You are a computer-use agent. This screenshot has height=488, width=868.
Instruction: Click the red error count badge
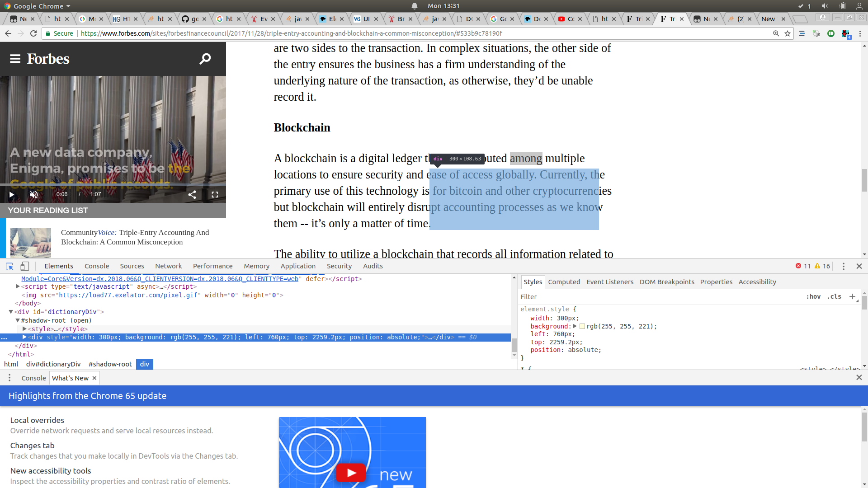click(803, 266)
